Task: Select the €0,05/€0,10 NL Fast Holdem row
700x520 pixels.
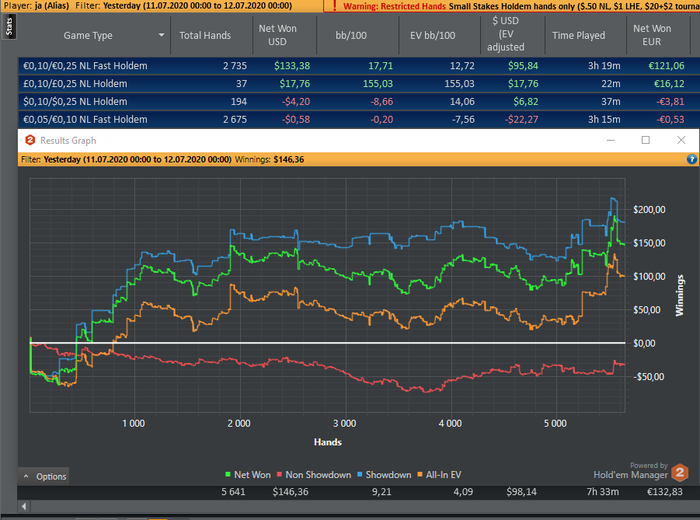Action: [359, 120]
